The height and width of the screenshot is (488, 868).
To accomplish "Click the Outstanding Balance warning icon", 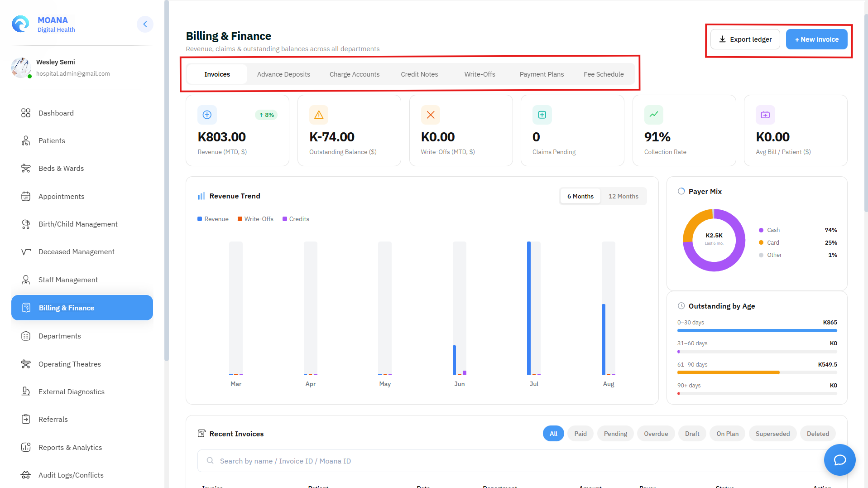I will click(319, 115).
